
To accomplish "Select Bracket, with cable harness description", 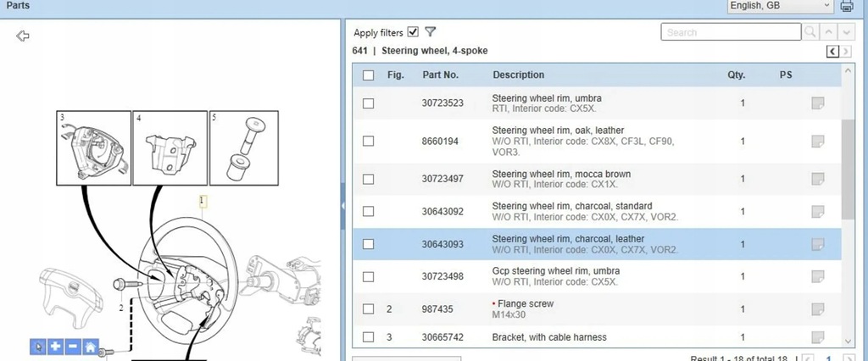I will pos(549,337).
